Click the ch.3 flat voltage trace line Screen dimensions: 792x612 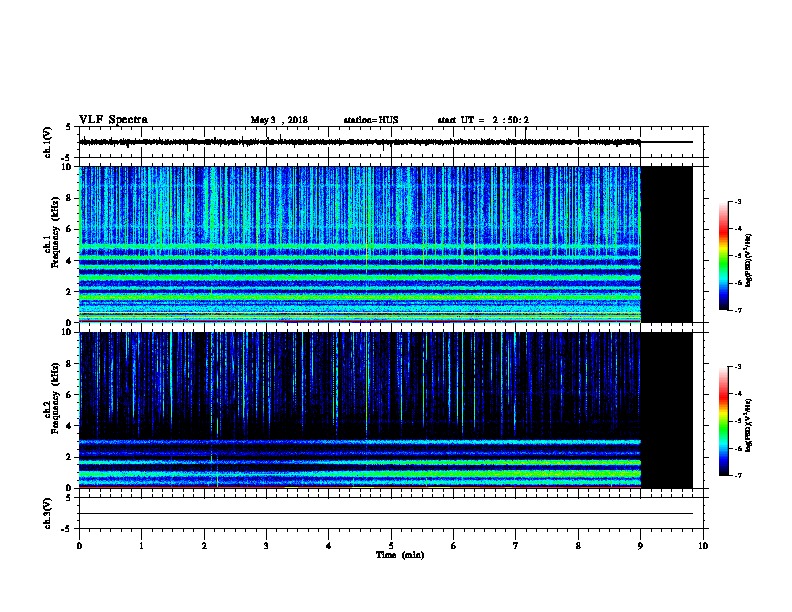[x=385, y=514]
